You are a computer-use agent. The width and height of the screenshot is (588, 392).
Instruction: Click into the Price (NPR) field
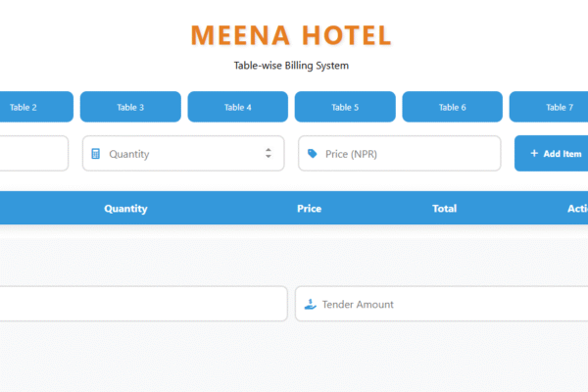402,154
